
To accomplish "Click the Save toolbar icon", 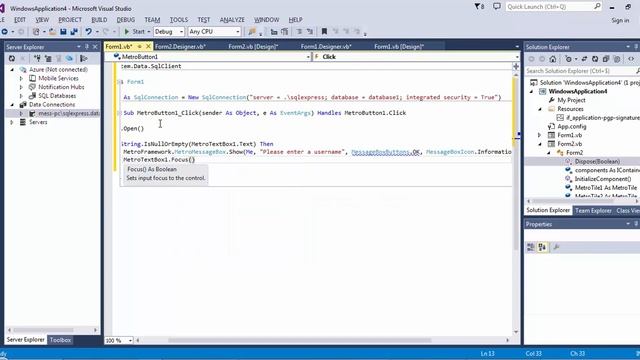I will pos(63,31).
